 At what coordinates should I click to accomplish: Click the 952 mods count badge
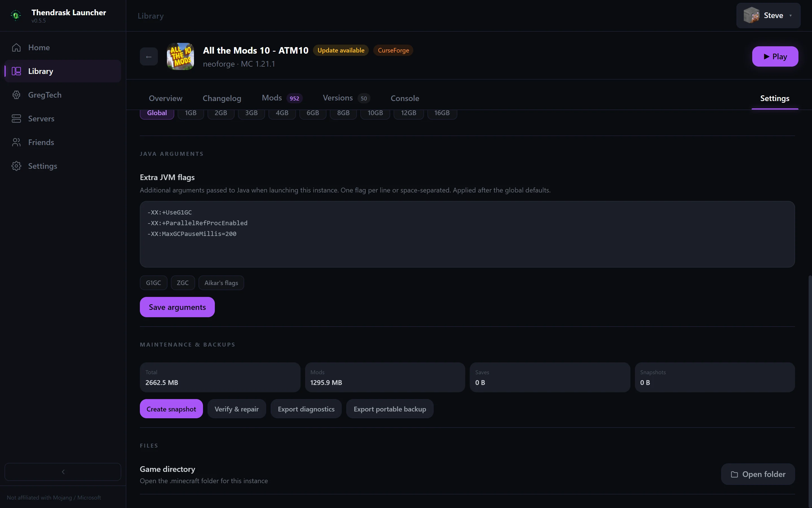294,98
